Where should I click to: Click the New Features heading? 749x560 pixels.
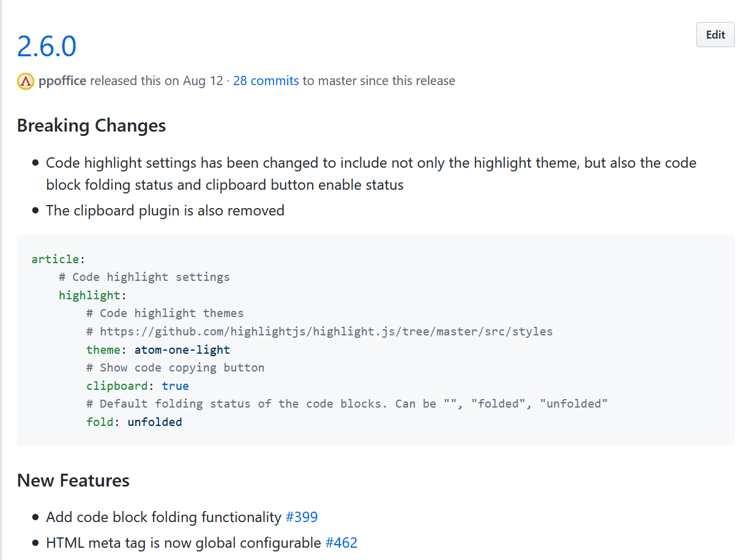click(x=73, y=480)
